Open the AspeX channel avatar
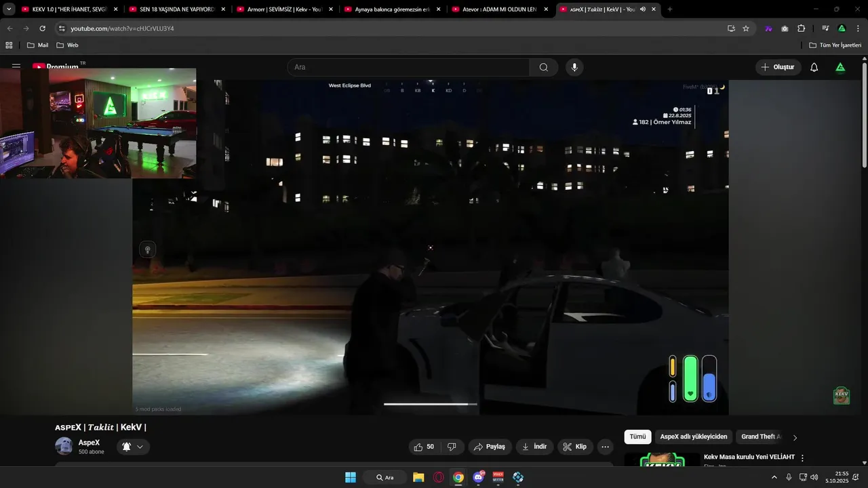Screen dimensions: 868x488 point(64,446)
